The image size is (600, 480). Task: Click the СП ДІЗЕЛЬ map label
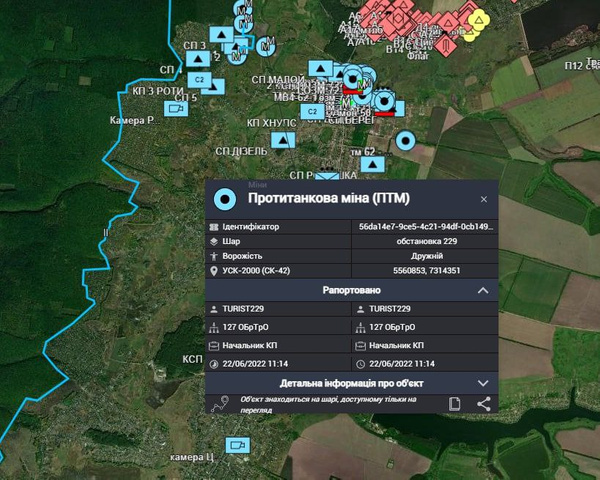tap(241, 152)
